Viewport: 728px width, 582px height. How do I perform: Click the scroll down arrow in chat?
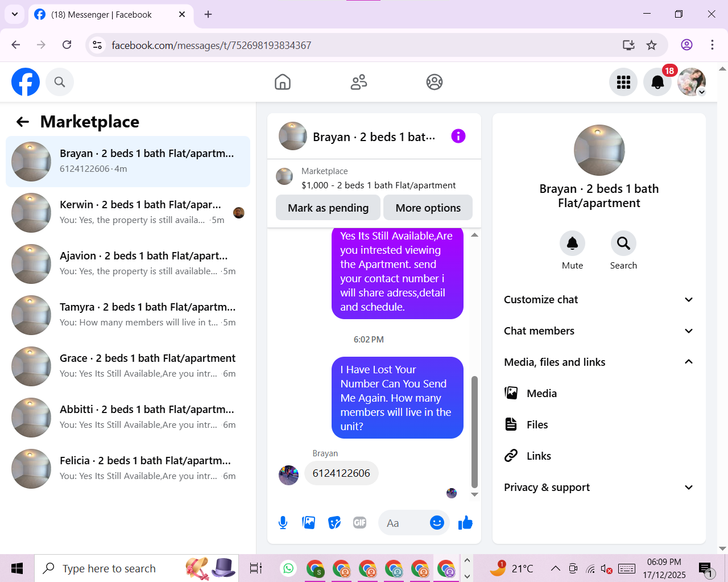474,494
